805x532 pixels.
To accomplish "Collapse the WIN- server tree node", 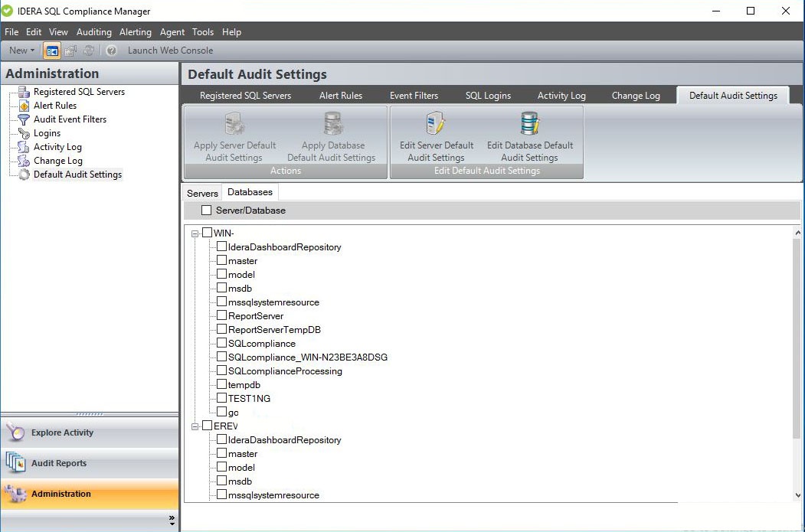I will point(195,233).
